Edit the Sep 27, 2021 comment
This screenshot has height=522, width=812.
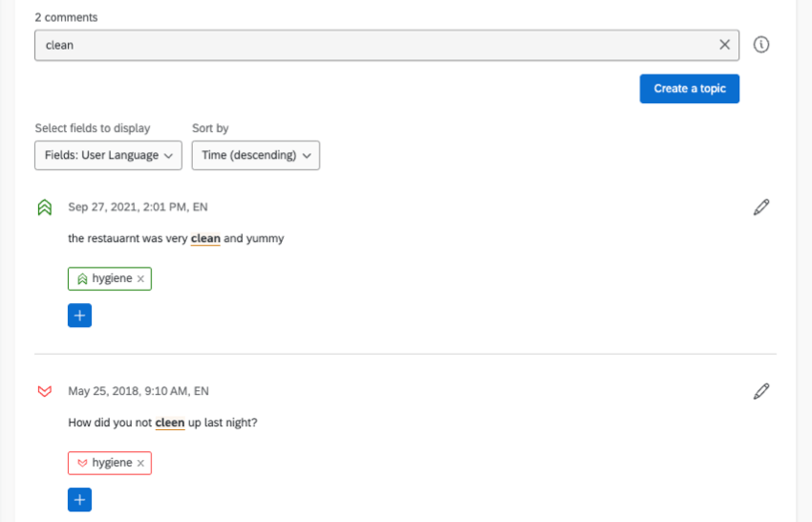click(x=761, y=207)
